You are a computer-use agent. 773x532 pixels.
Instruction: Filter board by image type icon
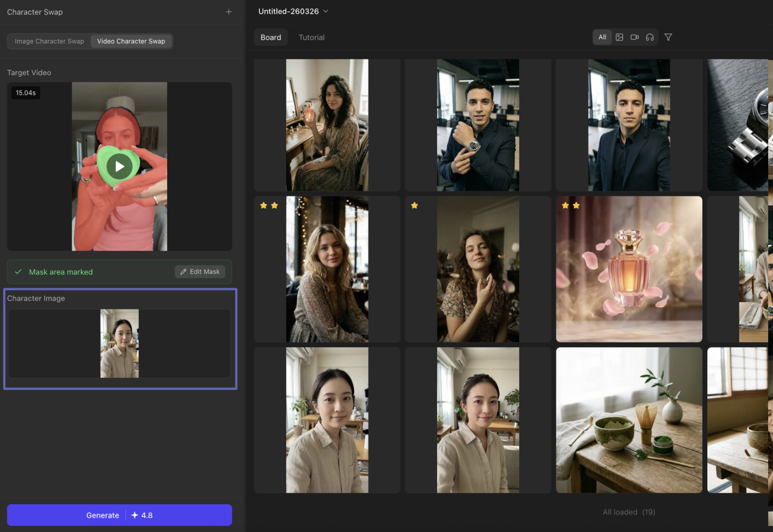(x=619, y=37)
